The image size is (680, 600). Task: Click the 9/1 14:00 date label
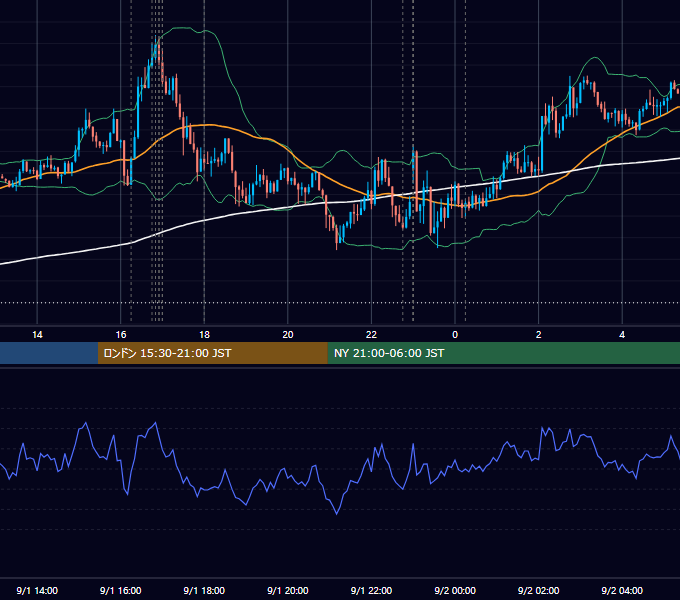pos(37,590)
